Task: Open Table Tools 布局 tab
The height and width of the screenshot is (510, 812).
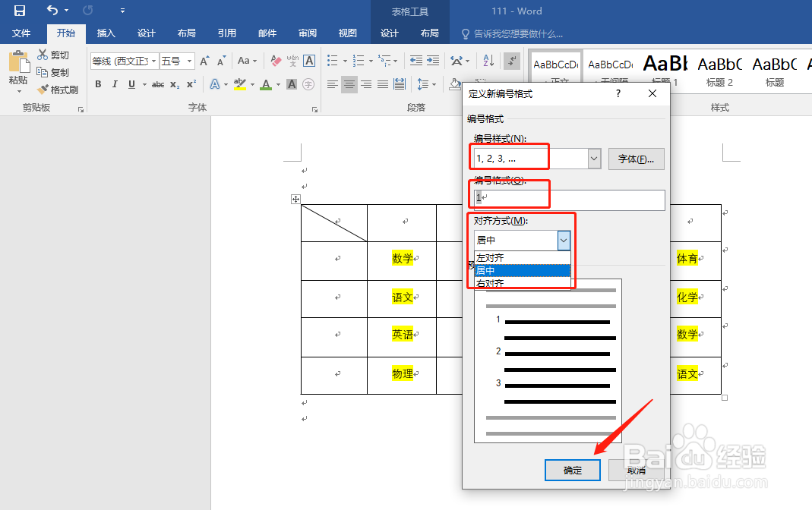Action: click(430, 33)
